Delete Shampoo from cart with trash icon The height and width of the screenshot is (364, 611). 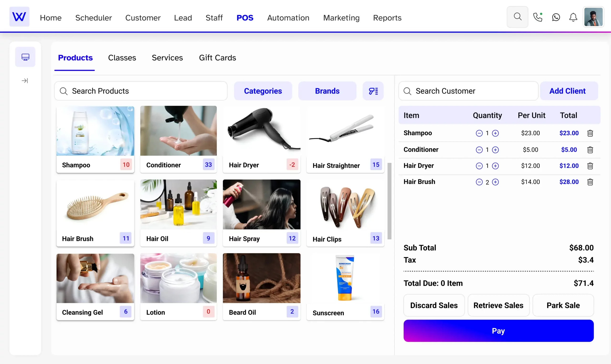[590, 133]
